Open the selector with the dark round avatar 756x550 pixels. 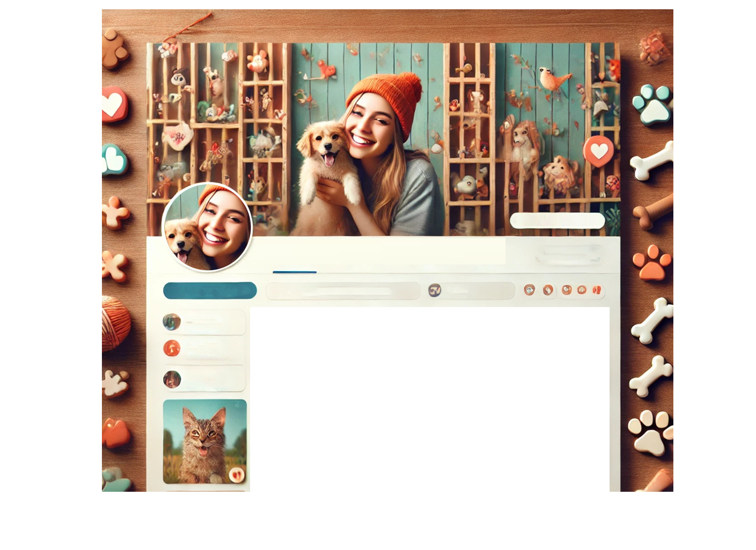click(x=471, y=290)
